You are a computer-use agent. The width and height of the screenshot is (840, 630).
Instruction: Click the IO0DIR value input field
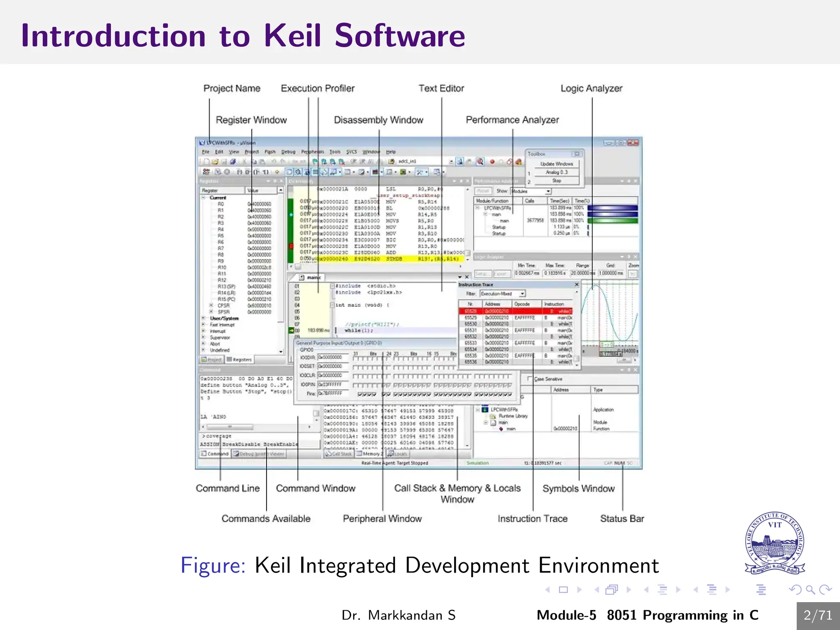tap(333, 357)
